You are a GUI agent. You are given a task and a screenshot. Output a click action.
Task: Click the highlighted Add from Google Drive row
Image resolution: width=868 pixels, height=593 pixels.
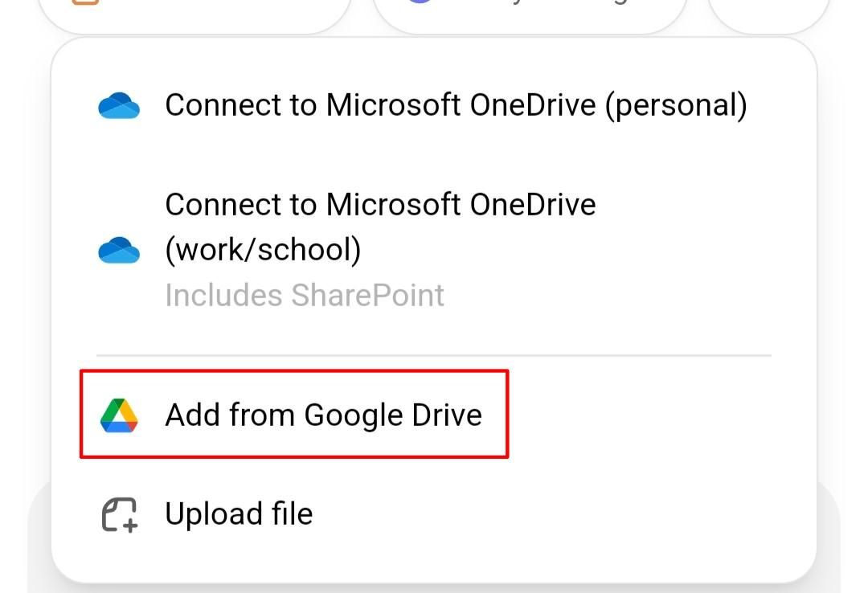293,415
